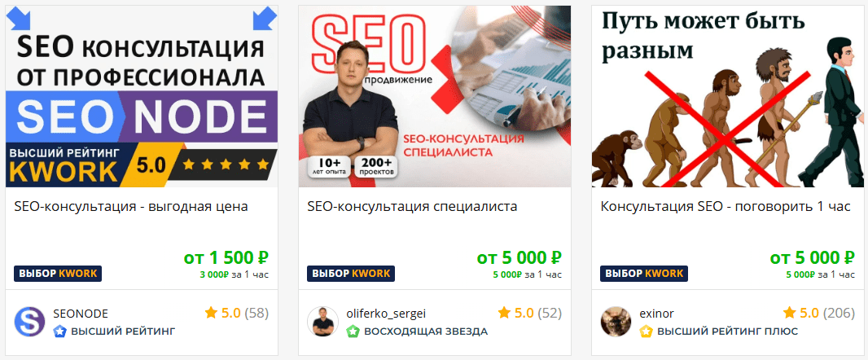Click ВЫБОР KWORK badge on first card

[x=58, y=274]
